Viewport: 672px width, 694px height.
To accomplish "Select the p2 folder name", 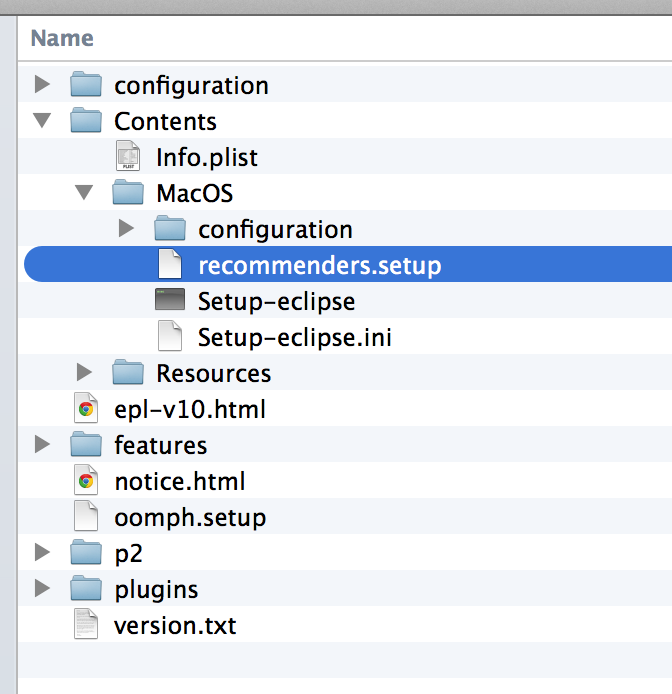I will (x=128, y=554).
